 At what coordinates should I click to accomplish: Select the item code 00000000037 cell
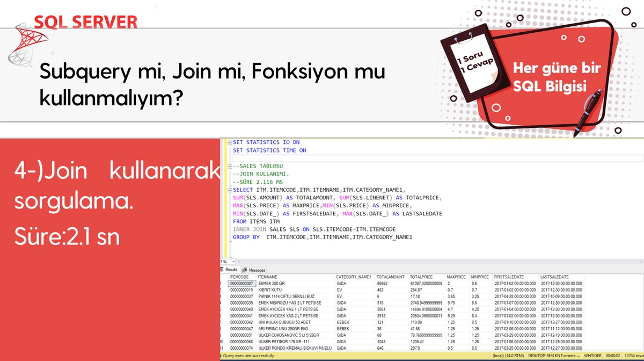pos(241,296)
